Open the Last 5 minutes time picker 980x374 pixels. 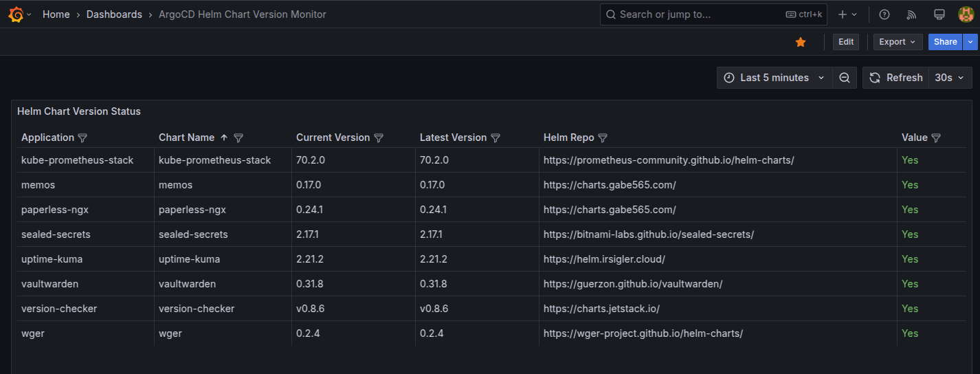[775, 78]
